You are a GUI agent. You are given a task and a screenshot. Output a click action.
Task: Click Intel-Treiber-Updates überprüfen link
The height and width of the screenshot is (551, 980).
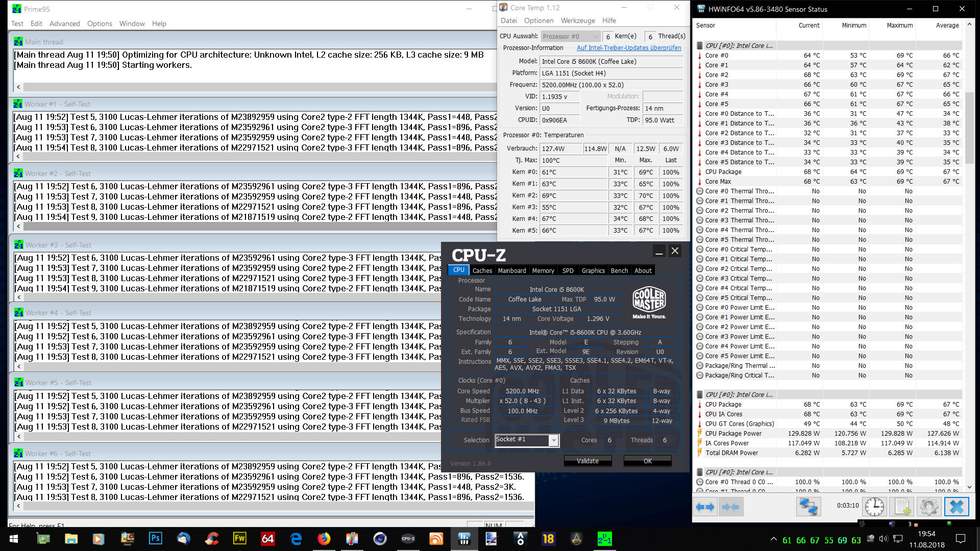[628, 47]
